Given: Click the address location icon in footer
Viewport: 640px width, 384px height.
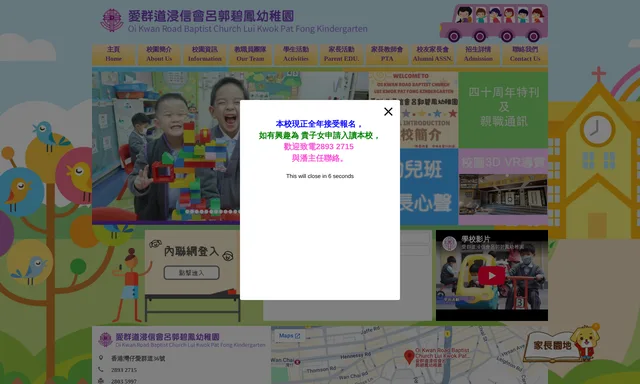Looking at the screenshot, I should click(101, 358).
